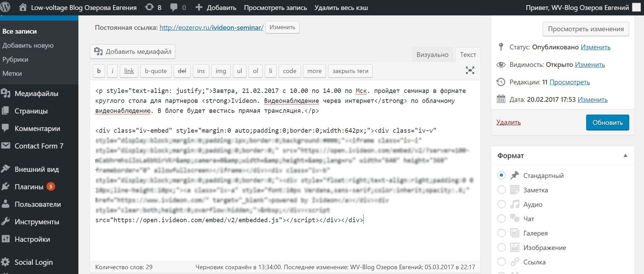
Task: Click the Пользователи person icon
Action: 5,204
